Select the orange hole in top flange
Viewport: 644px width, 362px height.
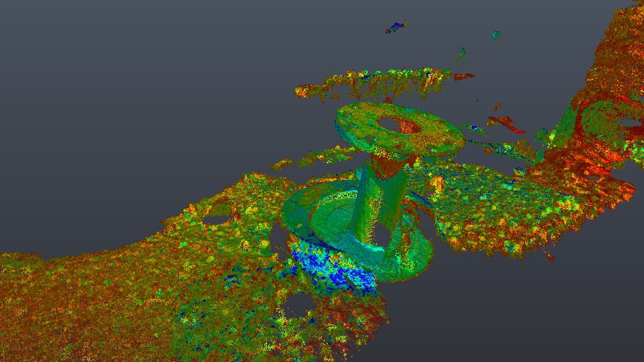[399, 125]
